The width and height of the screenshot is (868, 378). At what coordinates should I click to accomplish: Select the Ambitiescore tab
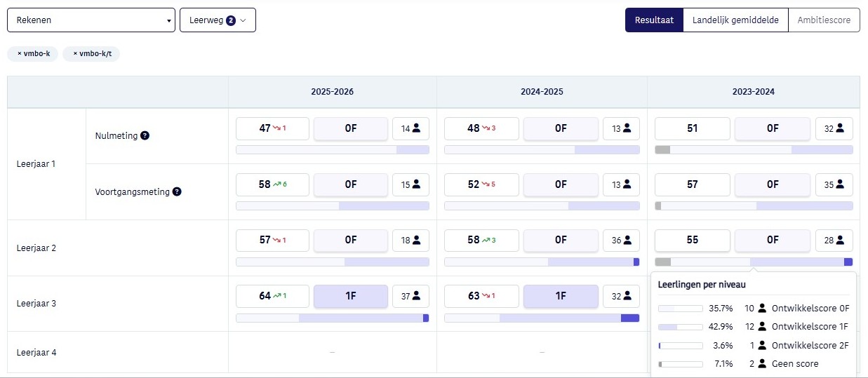click(824, 20)
